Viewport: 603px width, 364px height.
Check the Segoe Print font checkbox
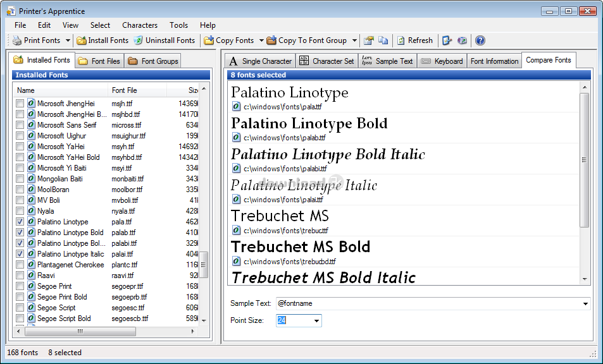pos(20,286)
